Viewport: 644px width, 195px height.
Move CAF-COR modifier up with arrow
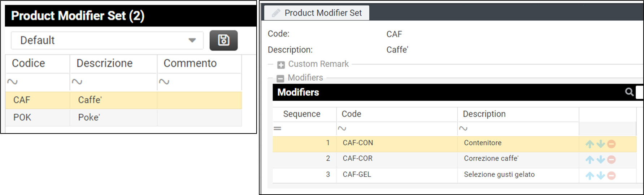tap(589, 160)
